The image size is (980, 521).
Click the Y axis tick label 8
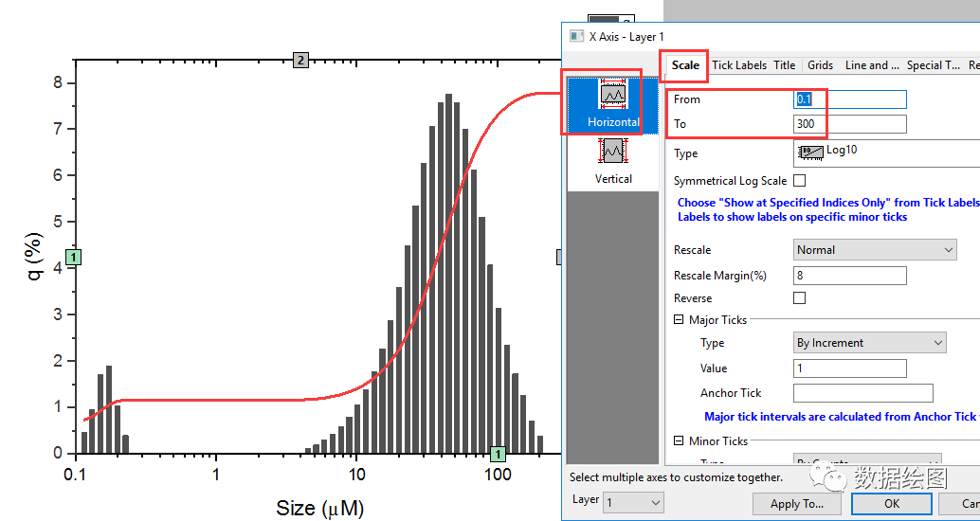[x=58, y=83]
